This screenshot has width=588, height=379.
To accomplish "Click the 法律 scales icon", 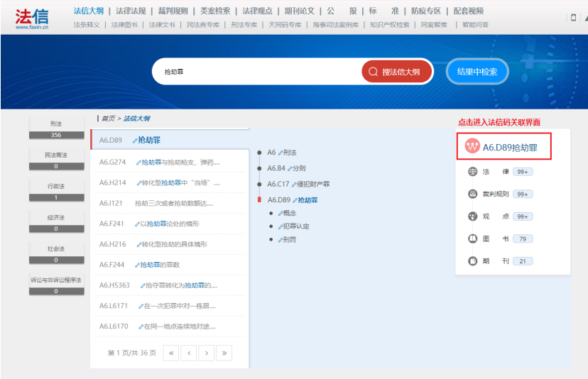I will coord(472,172).
